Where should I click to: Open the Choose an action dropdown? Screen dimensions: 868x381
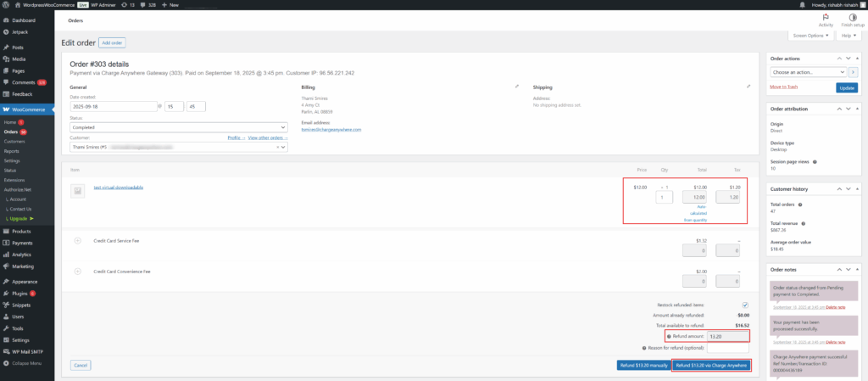click(x=807, y=73)
